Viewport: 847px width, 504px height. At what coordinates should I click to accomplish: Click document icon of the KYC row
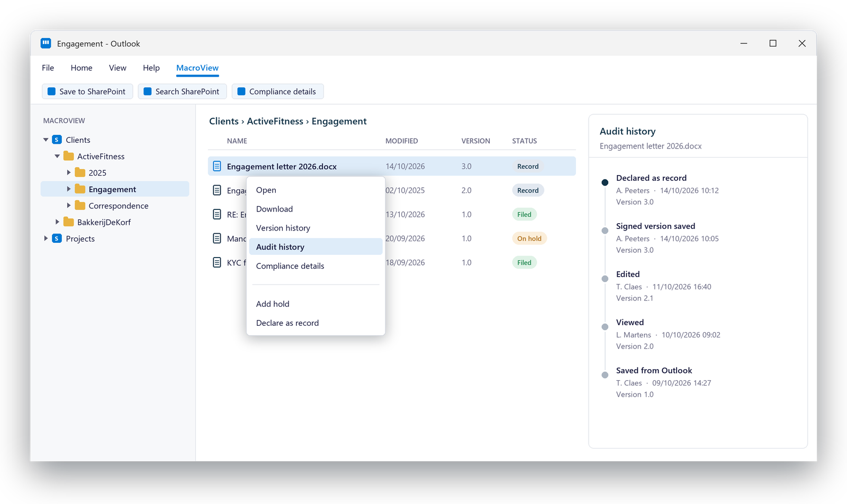pos(217,262)
